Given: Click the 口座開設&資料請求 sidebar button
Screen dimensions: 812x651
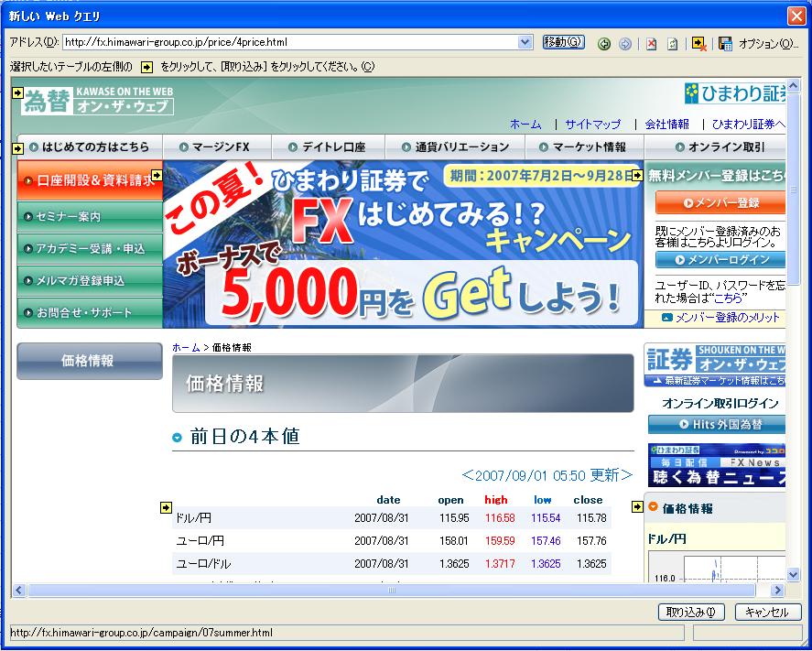Looking at the screenshot, I should coord(90,180).
